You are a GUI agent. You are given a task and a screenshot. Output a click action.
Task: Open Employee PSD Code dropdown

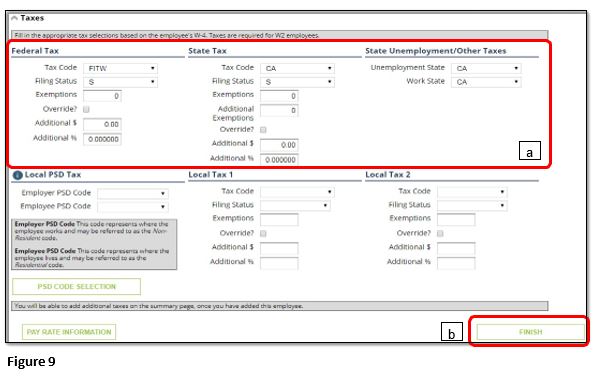click(x=133, y=207)
